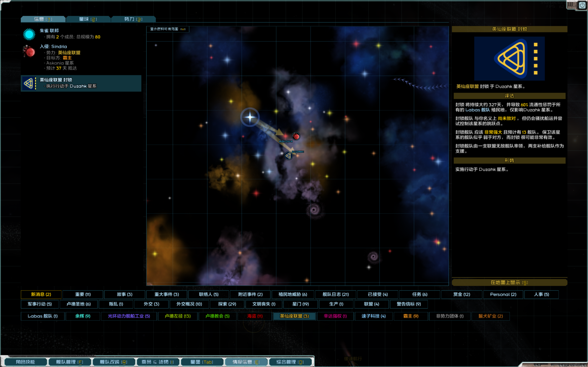Toggle the 新消息 (2) filter tag
Image resolution: width=588 pixels, height=367 pixels.
coord(41,294)
